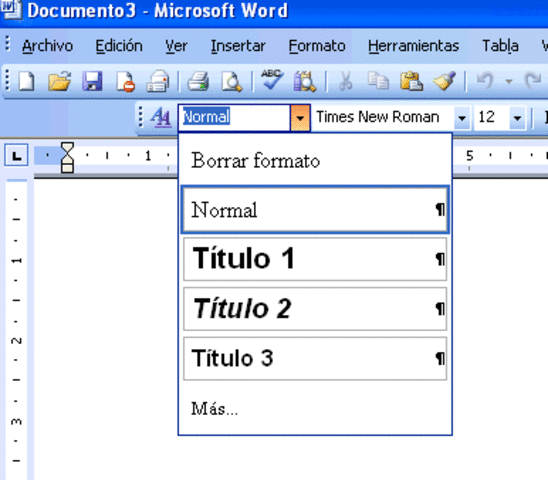Click the font size field showing 12
Screen dimensions: 548x480
tap(491, 117)
